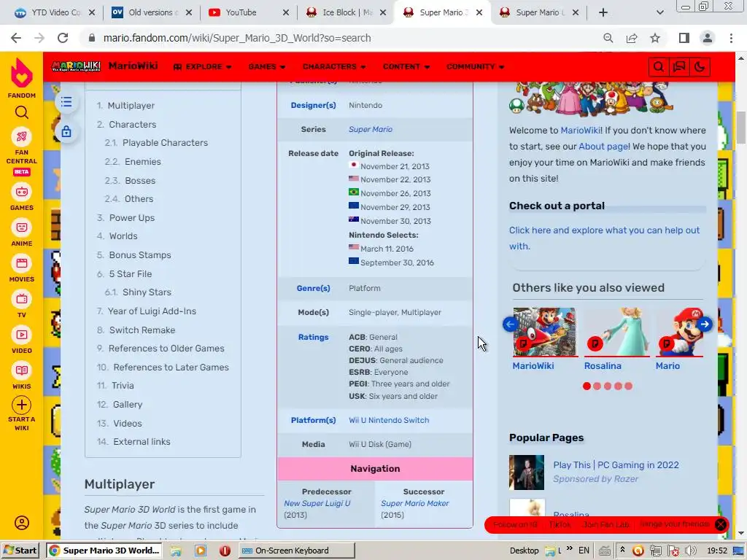Jump to Shiny Stars subsection

(147, 292)
